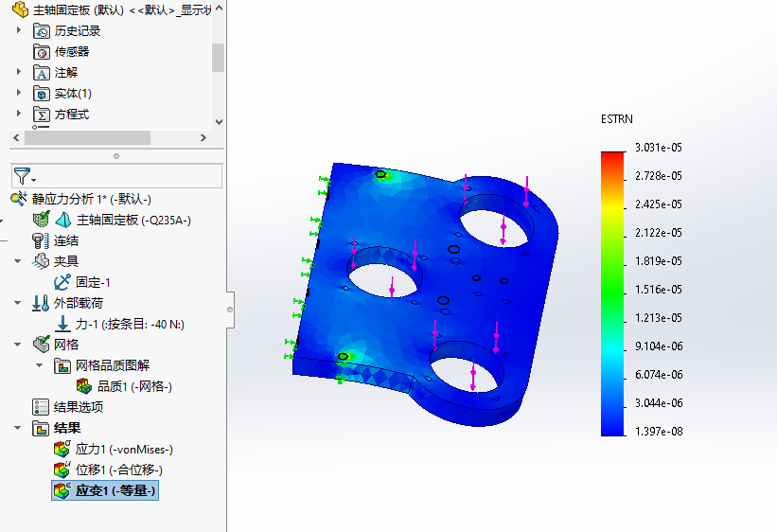The width and height of the screenshot is (777, 532).
Task: Click legend value 2.425e-05
Action: click(x=659, y=204)
